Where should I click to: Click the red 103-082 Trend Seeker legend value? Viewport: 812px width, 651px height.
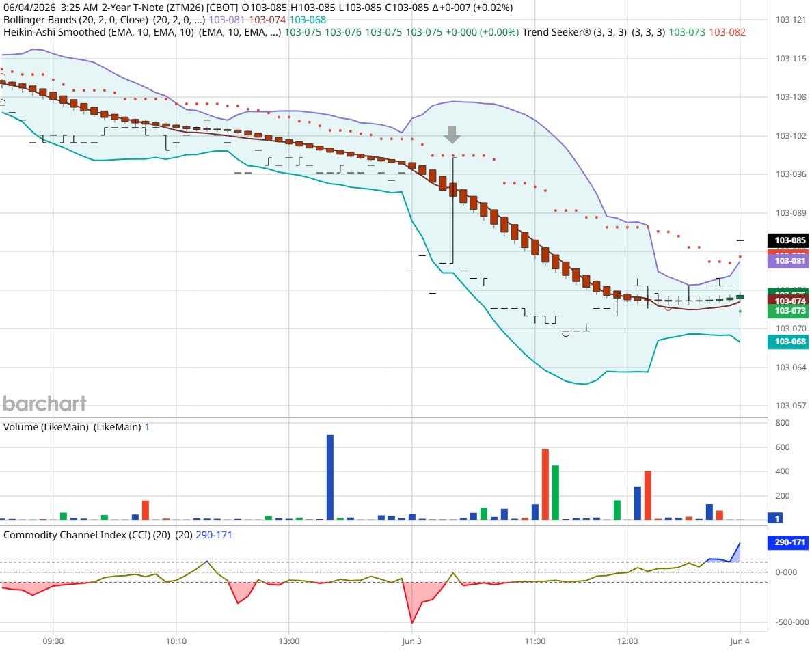point(727,32)
